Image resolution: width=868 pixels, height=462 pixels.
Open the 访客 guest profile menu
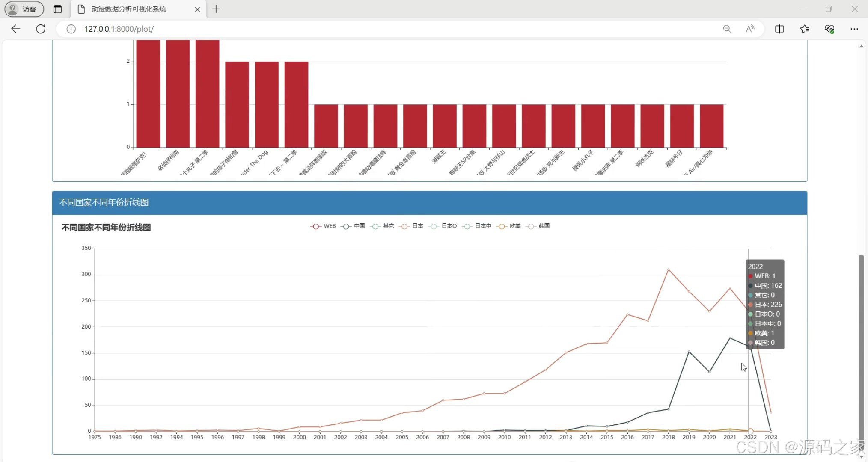coord(24,9)
